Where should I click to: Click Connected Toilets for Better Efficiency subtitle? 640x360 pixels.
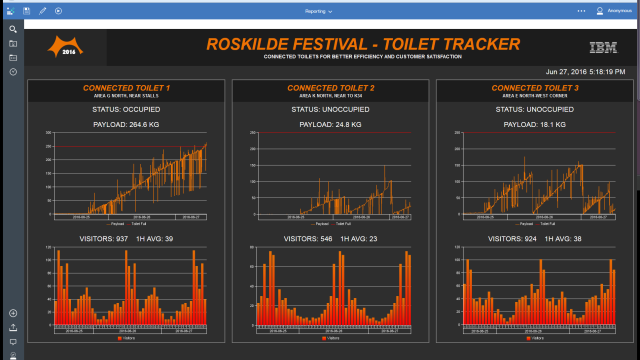coord(362,57)
